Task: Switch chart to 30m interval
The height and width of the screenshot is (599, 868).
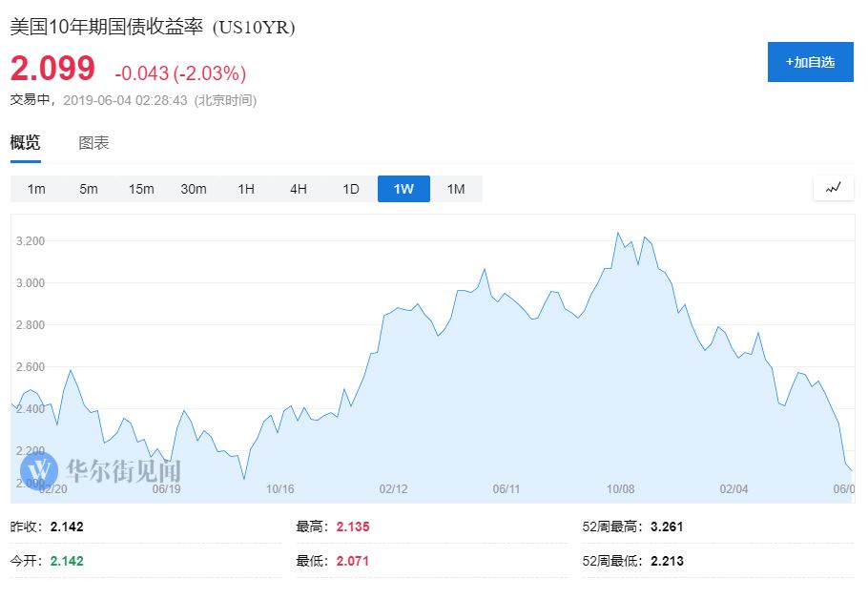Action: 194,189
